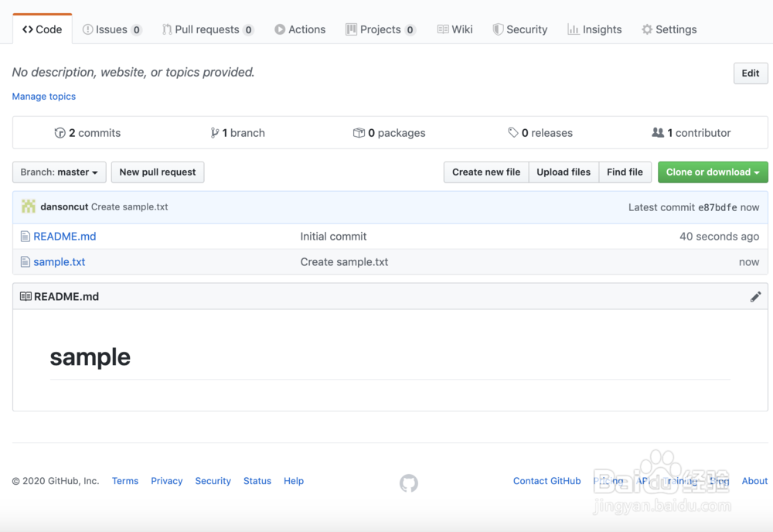
Task: Click the packages box icon
Action: point(359,133)
